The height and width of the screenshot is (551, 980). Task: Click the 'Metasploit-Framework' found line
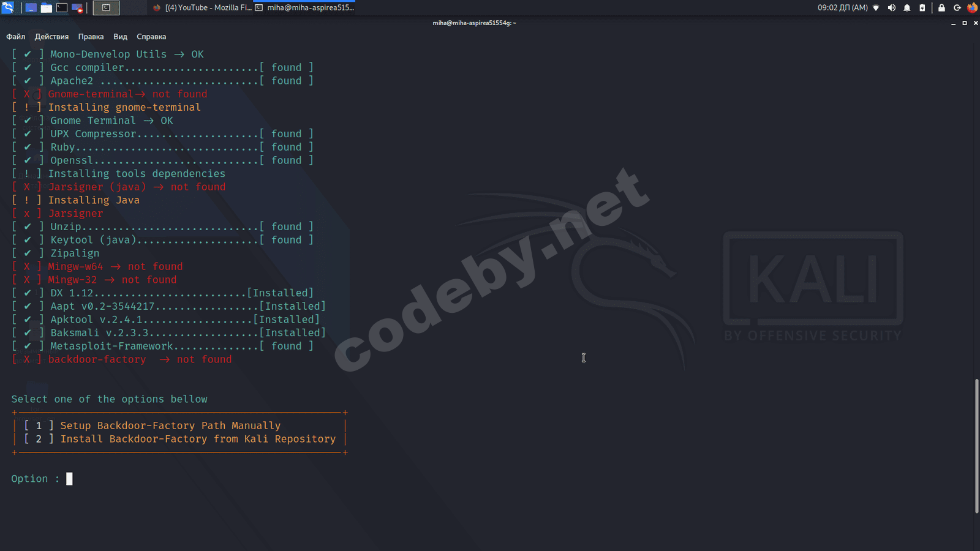click(x=162, y=346)
